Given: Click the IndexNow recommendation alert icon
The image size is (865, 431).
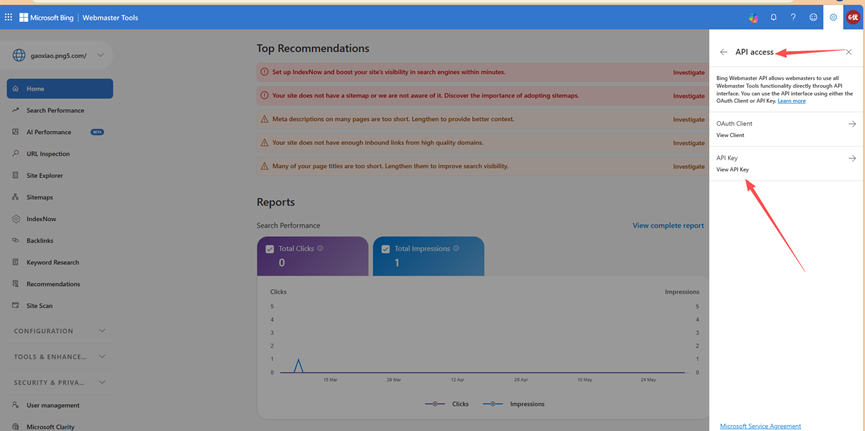Looking at the screenshot, I should [264, 72].
